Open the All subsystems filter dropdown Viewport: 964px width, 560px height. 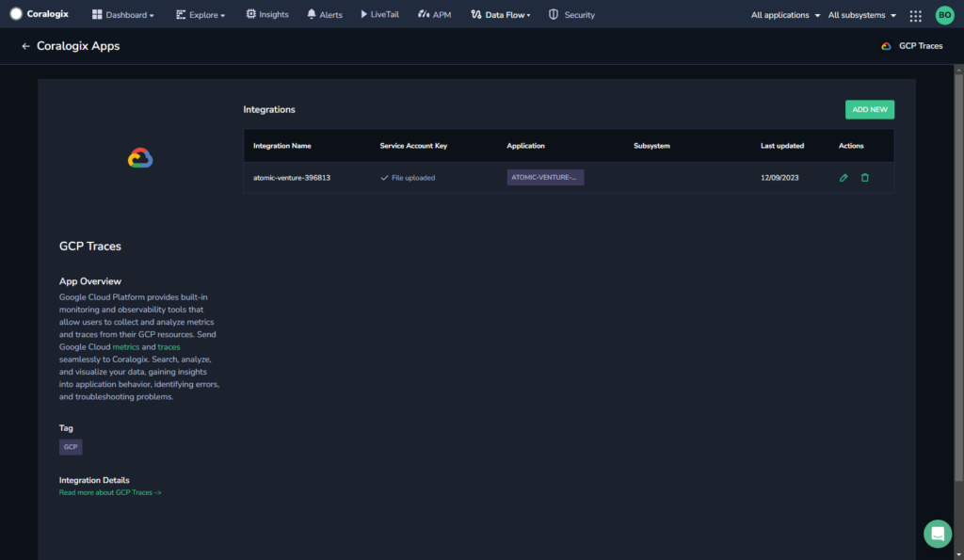point(861,15)
